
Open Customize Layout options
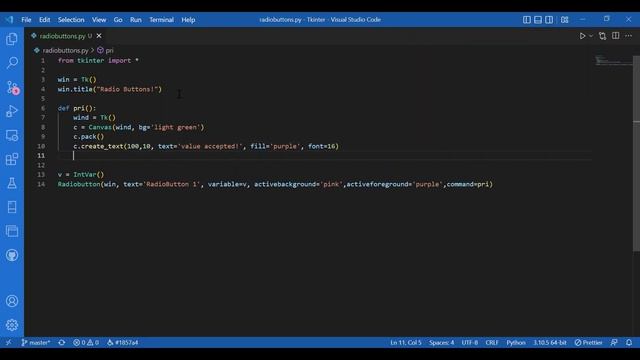(564, 20)
